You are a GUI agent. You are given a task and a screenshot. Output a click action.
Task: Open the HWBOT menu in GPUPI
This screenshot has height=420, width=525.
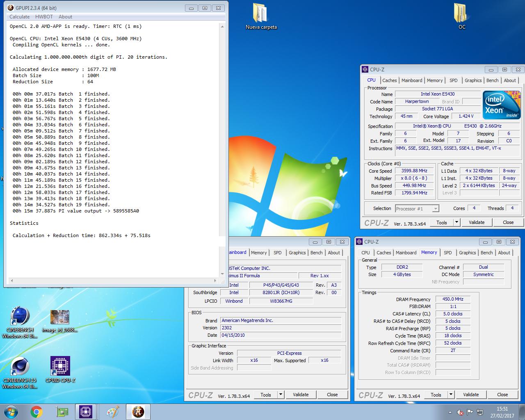[x=44, y=17]
